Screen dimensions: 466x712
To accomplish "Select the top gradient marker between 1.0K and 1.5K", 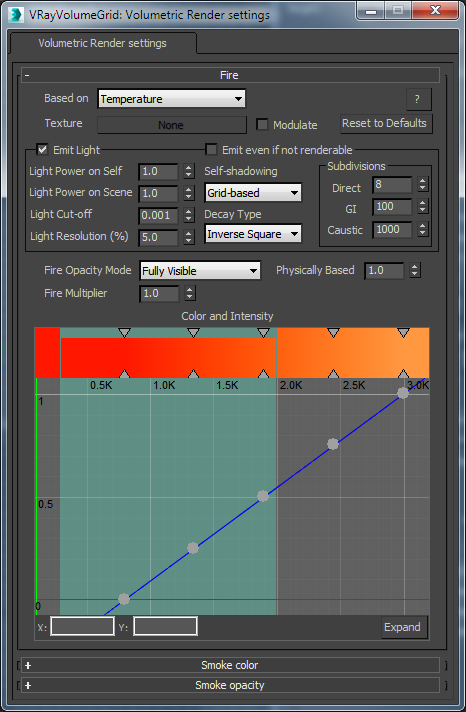I will point(193,333).
